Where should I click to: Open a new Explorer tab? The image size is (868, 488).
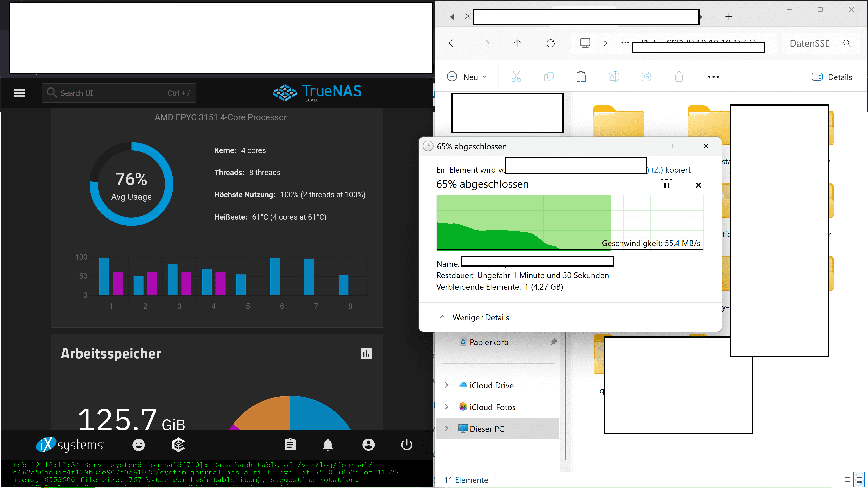(729, 17)
